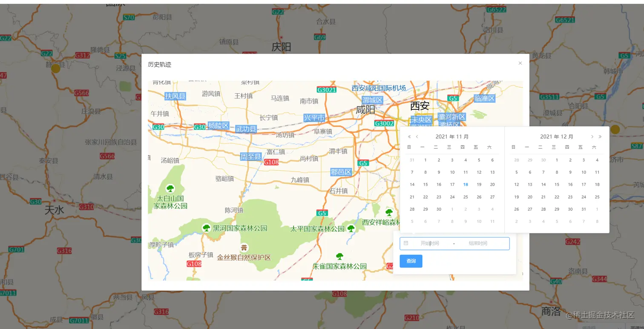Click 西安 city label on dialog map
Screen dimensions: 644x329
(x=420, y=106)
